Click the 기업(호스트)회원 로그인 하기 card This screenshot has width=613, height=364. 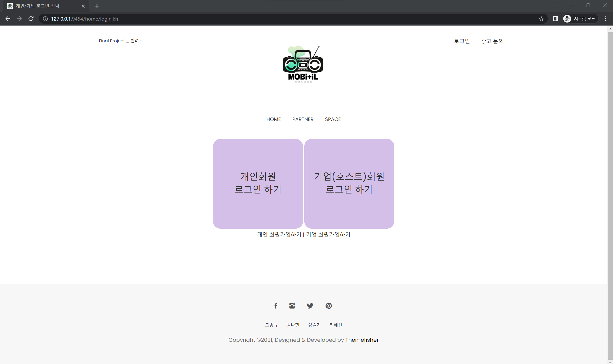349,183
